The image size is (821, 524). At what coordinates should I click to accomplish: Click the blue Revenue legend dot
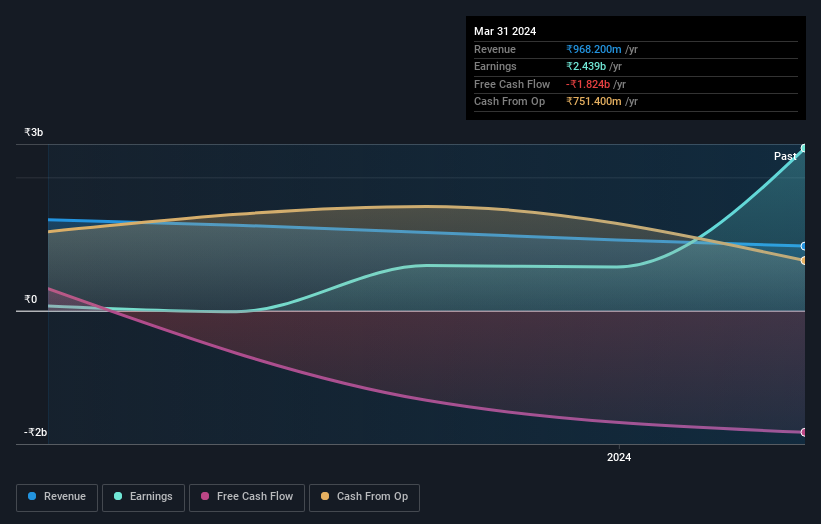32,496
